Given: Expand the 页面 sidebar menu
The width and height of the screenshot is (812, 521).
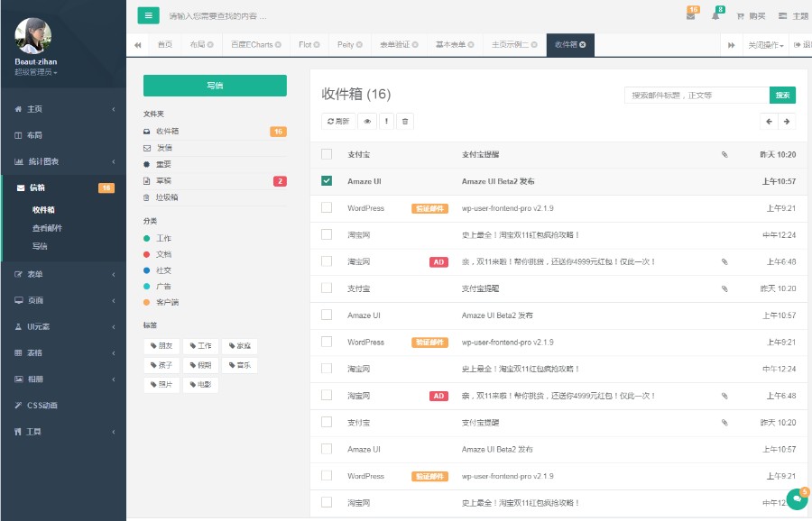Looking at the screenshot, I should 64,300.
